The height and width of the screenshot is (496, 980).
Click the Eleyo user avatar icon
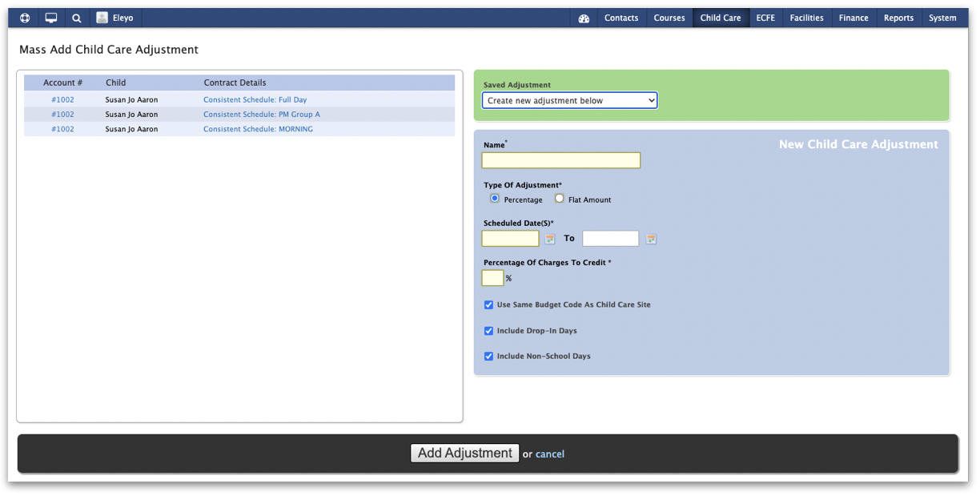click(102, 18)
